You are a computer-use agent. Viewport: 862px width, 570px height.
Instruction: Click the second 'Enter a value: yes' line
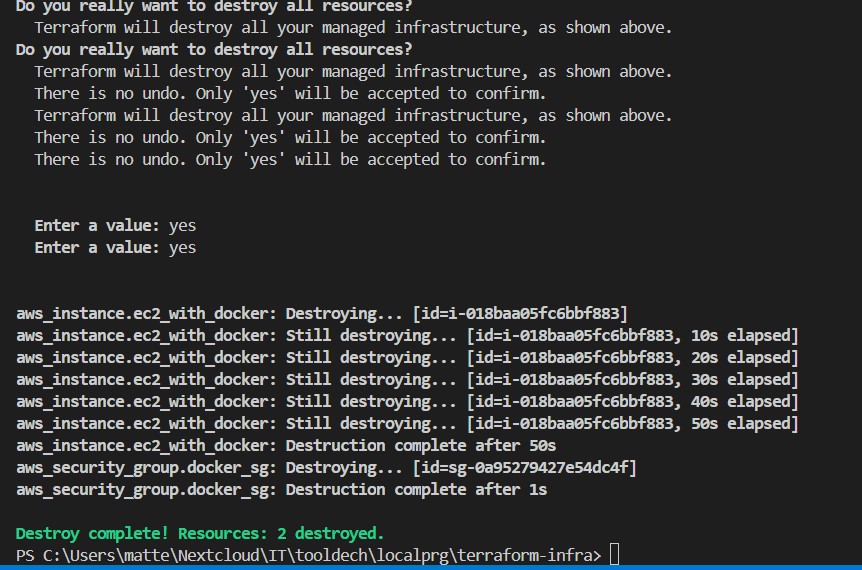coord(115,248)
